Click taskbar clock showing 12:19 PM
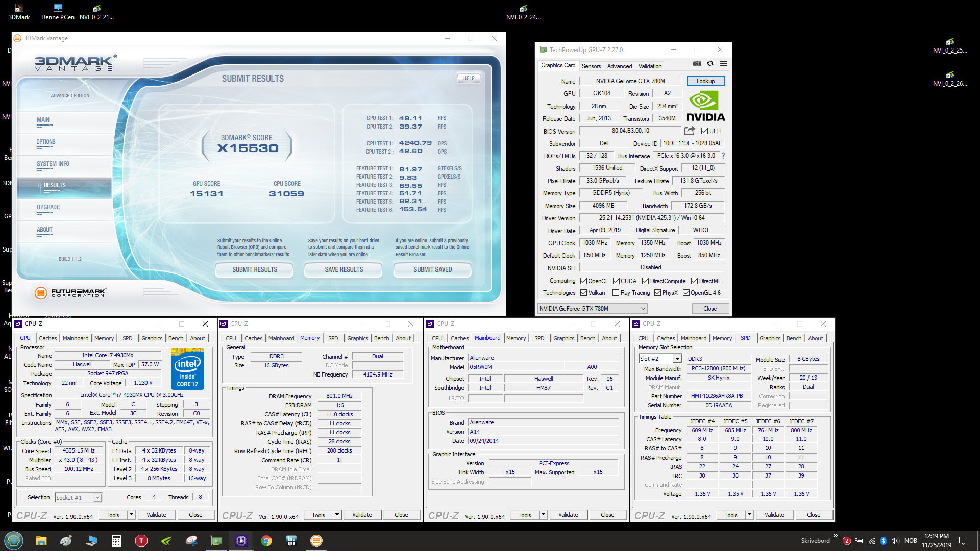 click(936, 540)
